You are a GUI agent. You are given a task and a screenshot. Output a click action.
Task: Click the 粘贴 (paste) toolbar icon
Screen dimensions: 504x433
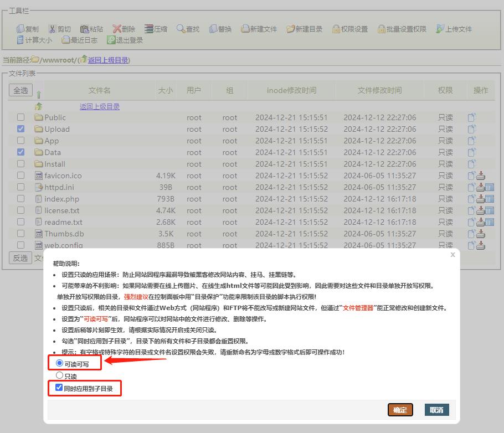click(x=91, y=29)
